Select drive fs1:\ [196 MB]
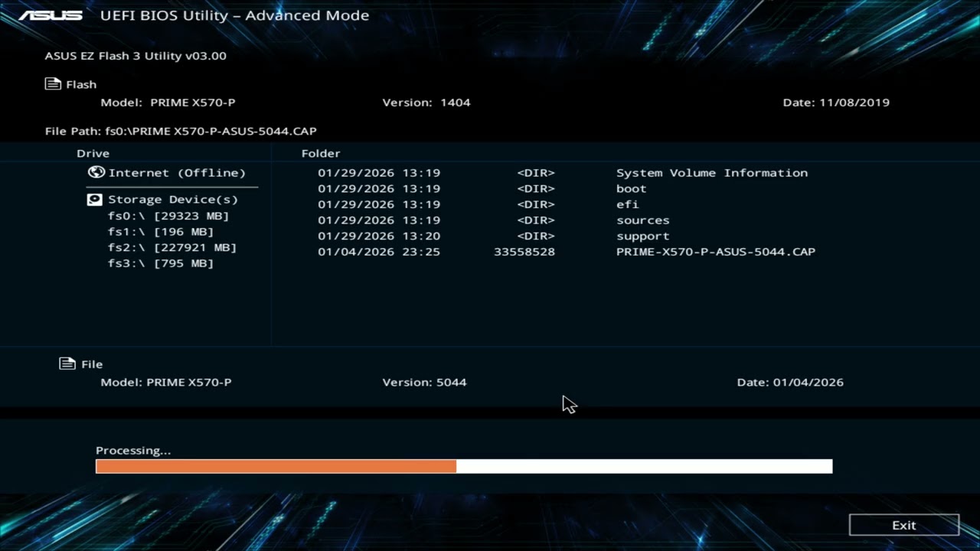Viewport: 980px width, 551px height. coord(161,232)
